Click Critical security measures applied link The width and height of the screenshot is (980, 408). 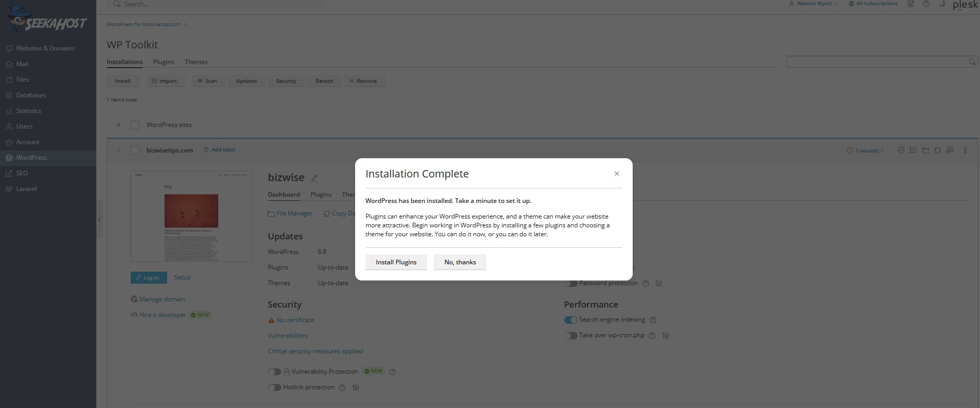click(315, 351)
